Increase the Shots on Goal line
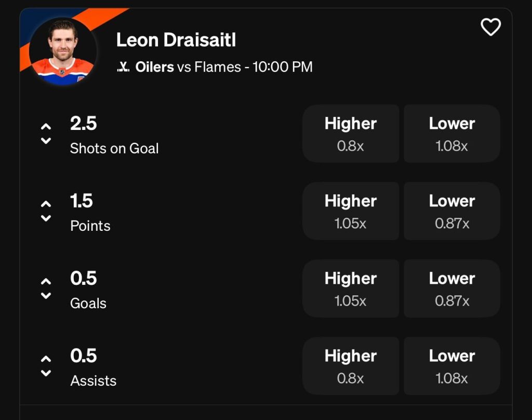Screen dimensions: 532x420 (46, 126)
